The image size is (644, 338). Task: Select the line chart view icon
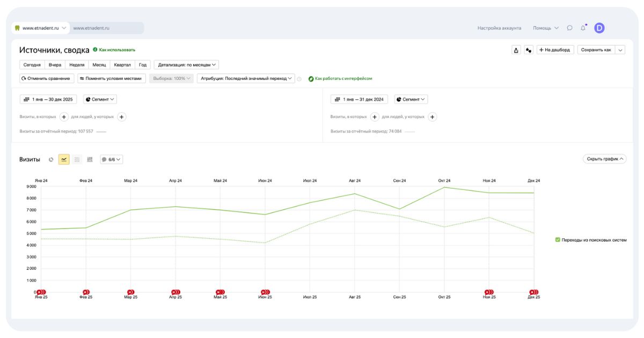[64, 159]
